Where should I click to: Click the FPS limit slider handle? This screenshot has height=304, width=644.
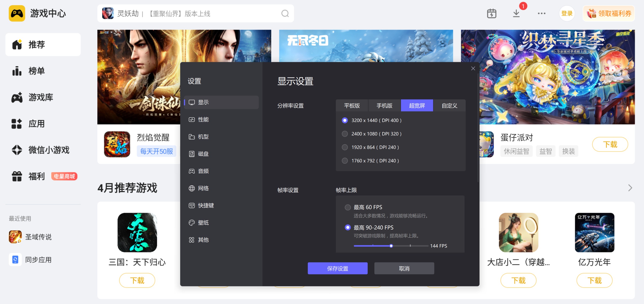tap(391, 246)
